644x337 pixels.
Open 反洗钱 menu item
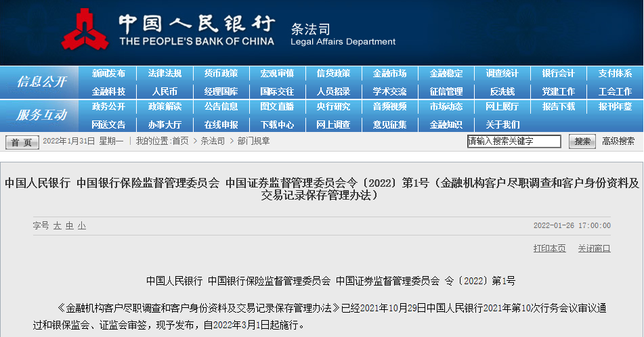click(502, 91)
